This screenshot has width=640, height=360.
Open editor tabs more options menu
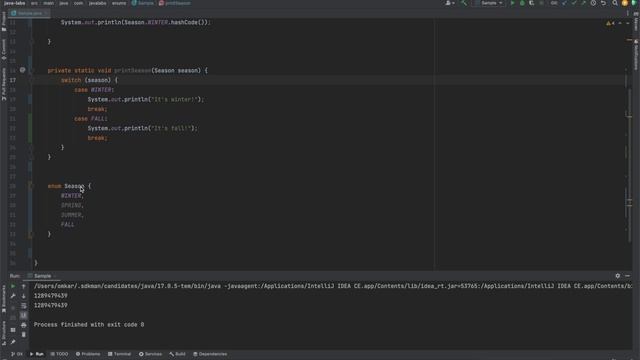628,13
